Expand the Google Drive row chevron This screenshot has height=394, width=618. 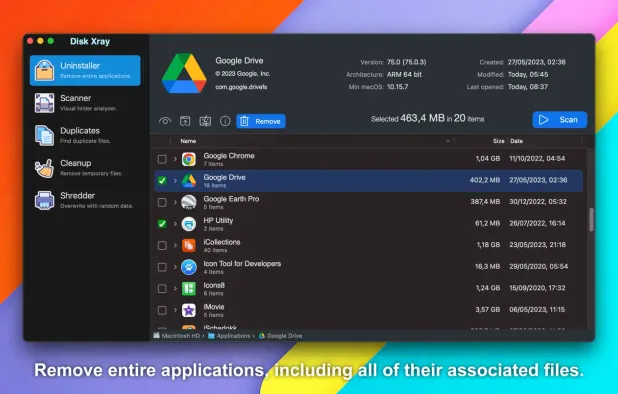point(175,180)
